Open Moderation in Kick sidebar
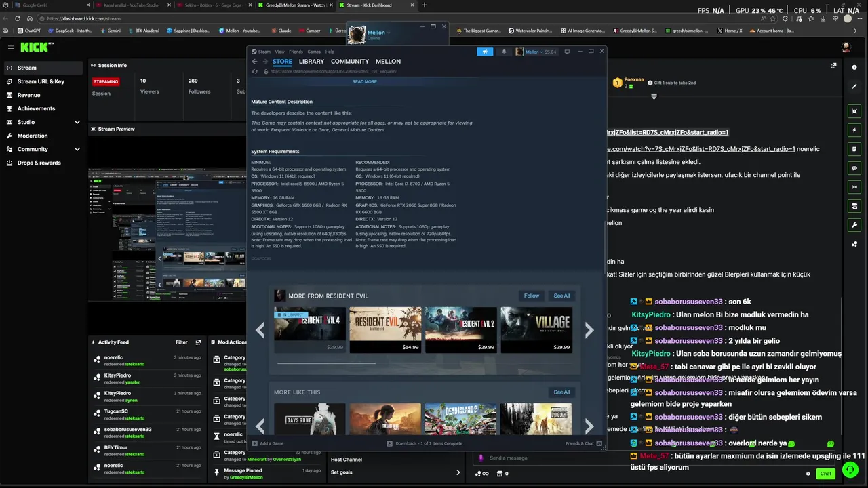868x488 pixels. (43, 136)
